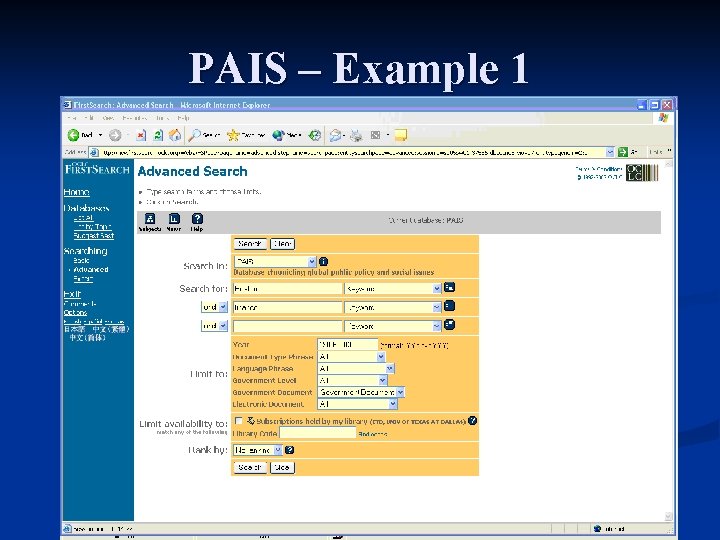The height and width of the screenshot is (540, 720).
Task: Open Suggest Best databases link
Action: [94, 236]
